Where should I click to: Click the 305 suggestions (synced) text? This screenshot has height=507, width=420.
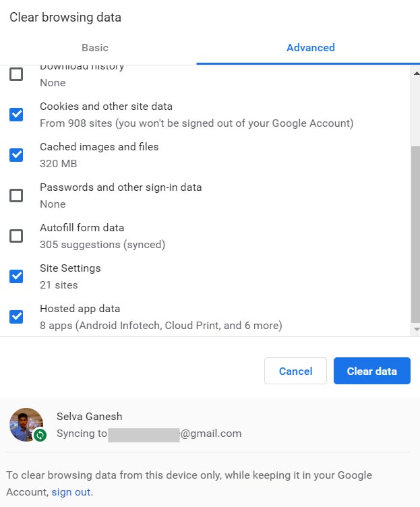click(102, 245)
